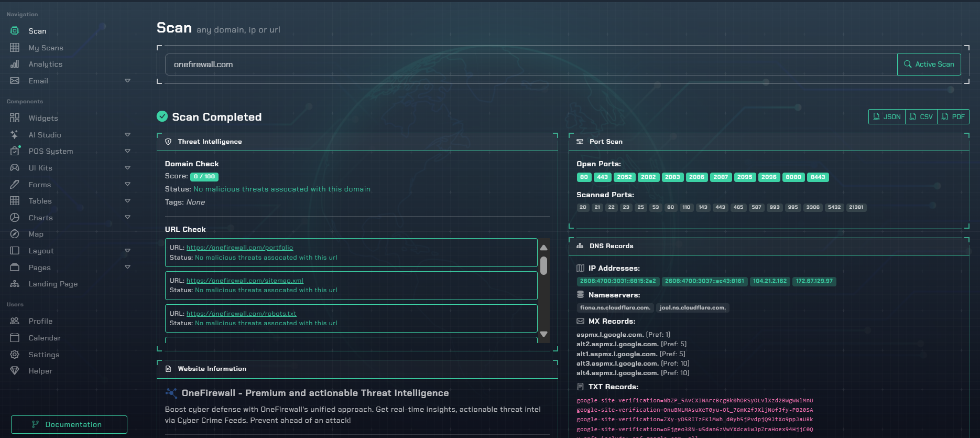Click Charts pie icon
Viewport: 980px width, 438px height.
tap(15, 218)
